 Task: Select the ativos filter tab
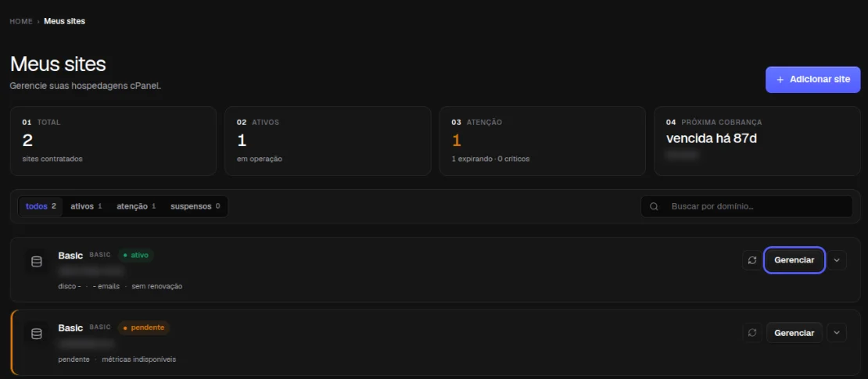pos(86,206)
